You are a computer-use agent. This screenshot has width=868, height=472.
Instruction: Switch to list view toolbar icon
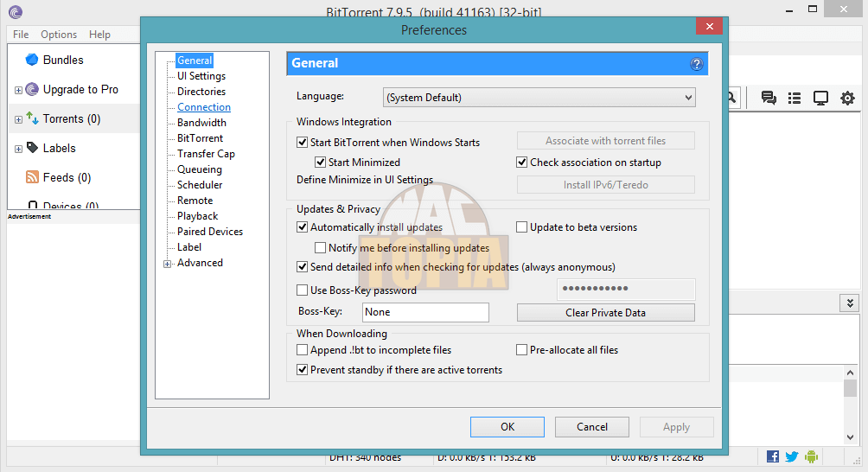pyautogui.click(x=795, y=98)
